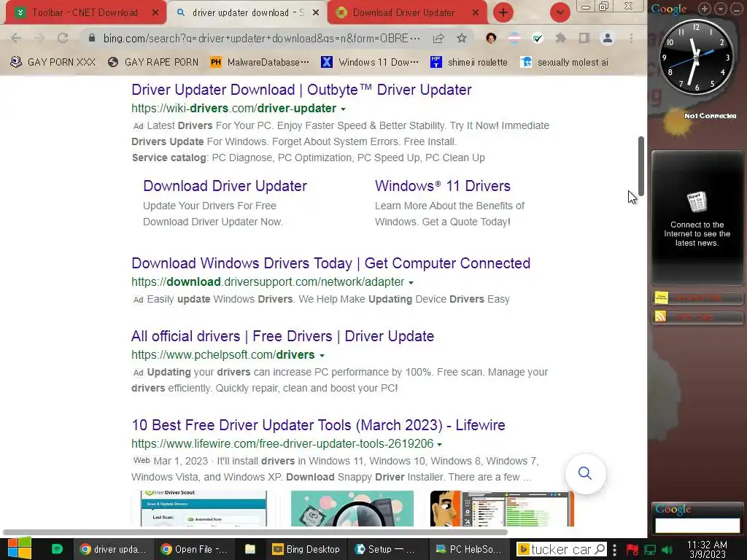Add gadget with sidebar plus button
Screen dimensions: 747x560
click(705, 8)
